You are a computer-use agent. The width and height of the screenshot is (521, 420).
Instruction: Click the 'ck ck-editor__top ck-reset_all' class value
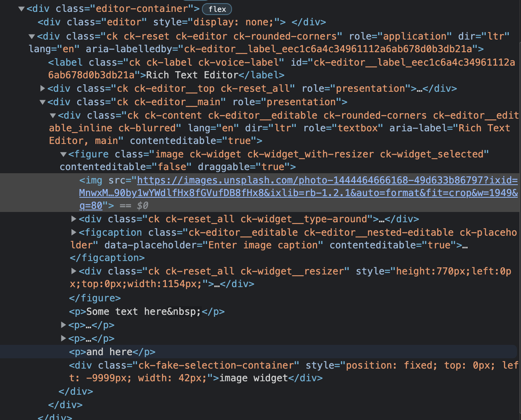pos(203,89)
